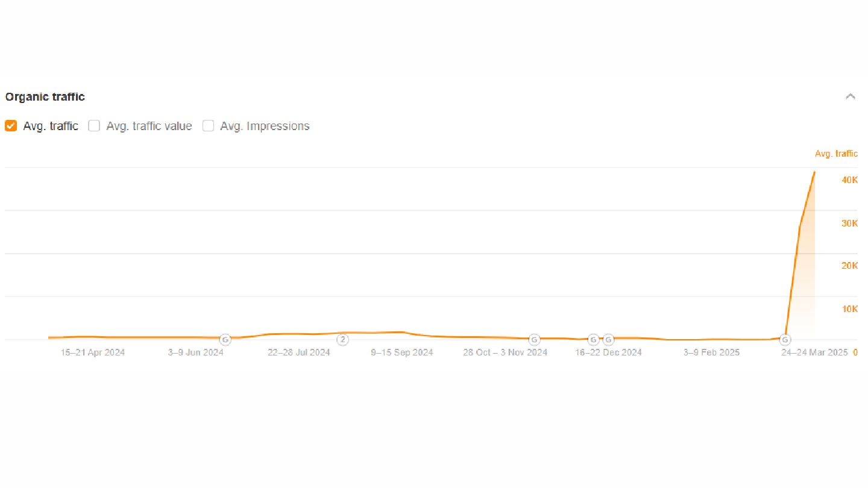Collapse the Organic traffic section chevron
Viewport: 868px width, 488px height.
[x=850, y=96]
